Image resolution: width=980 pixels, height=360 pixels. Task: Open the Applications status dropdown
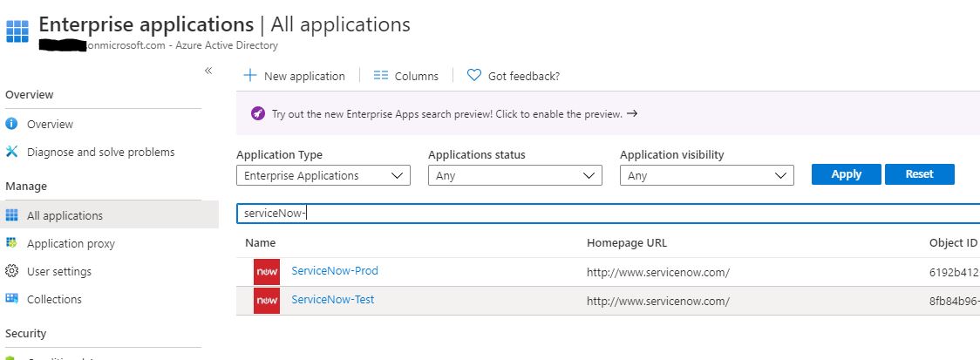515,175
